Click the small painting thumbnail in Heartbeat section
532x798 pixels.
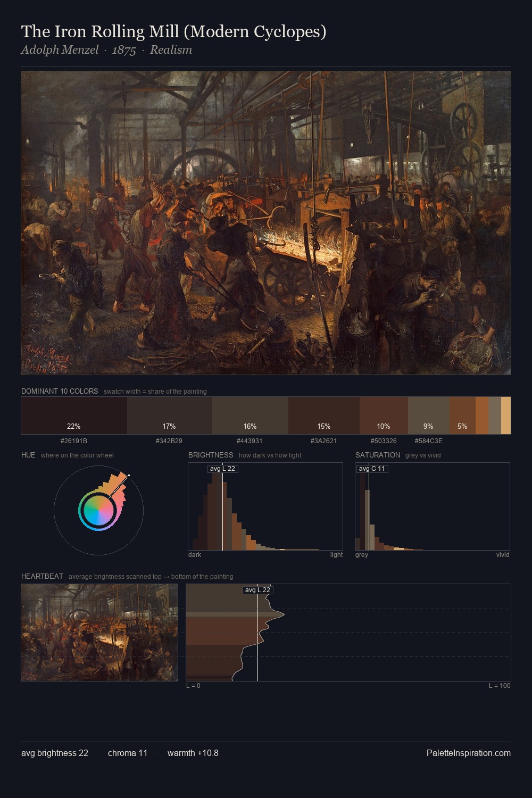click(x=99, y=633)
